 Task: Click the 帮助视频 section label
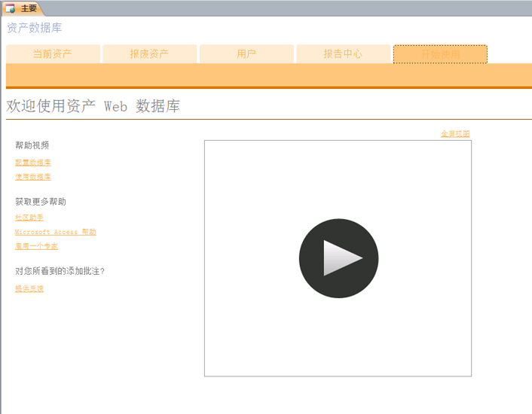pos(32,145)
